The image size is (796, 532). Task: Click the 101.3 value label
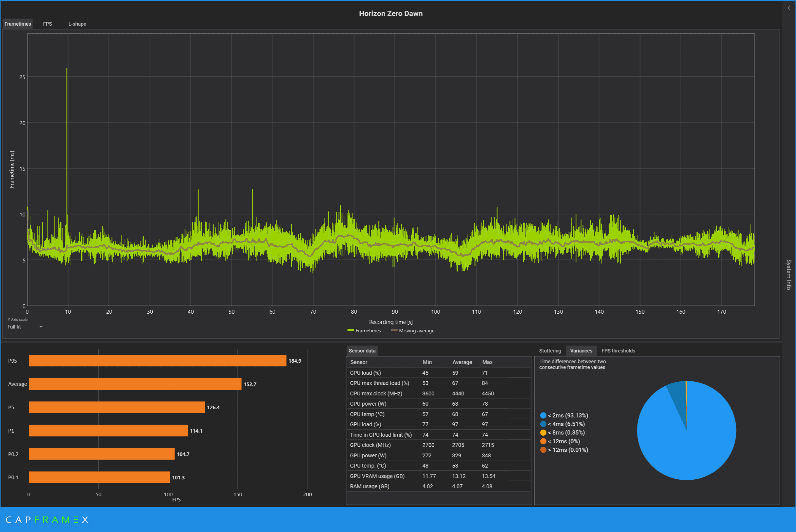click(178, 477)
